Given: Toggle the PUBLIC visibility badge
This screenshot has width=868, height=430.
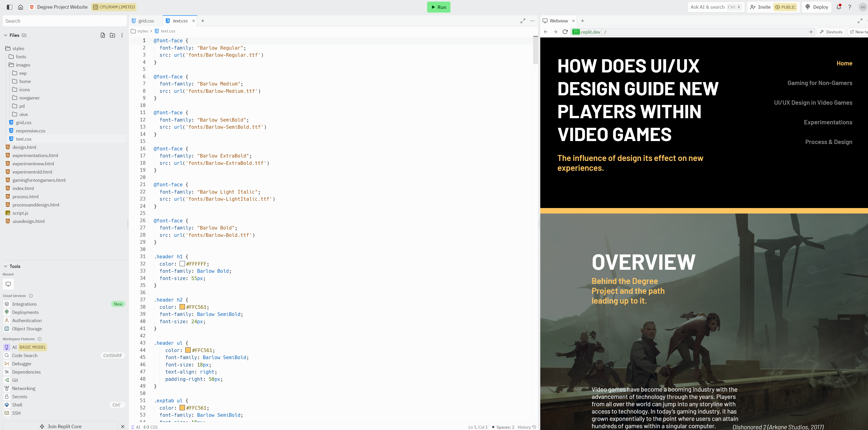Looking at the screenshot, I should (785, 7).
